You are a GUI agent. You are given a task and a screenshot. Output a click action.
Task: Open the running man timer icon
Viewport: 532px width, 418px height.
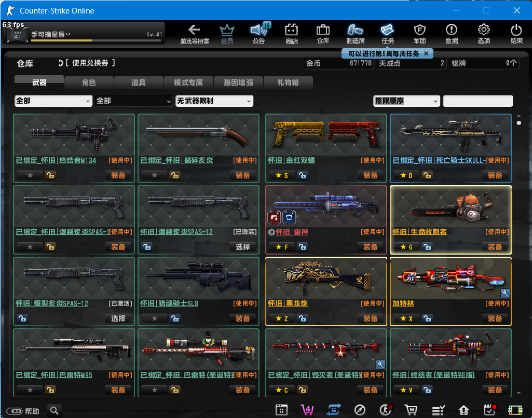pos(386,410)
